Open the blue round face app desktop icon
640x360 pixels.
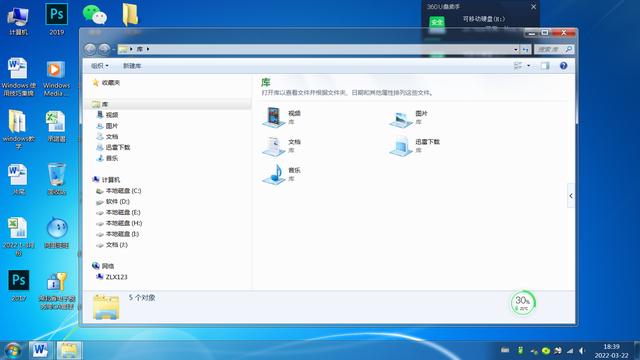pos(56,233)
